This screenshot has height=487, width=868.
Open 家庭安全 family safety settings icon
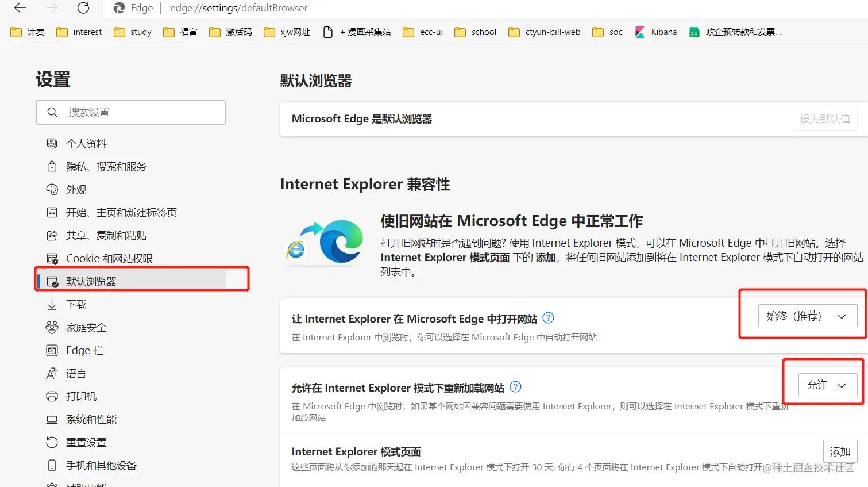coord(53,327)
